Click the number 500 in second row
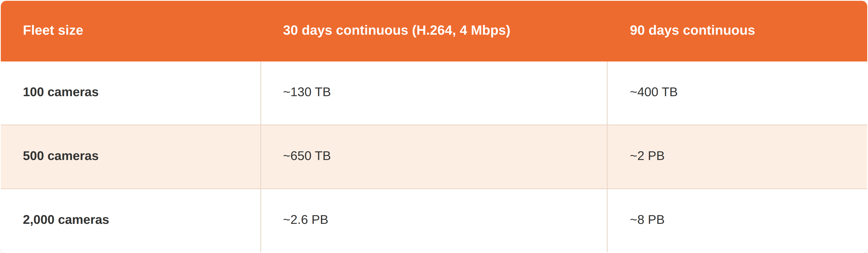This screenshot has height=253, width=868. [33, 156]
